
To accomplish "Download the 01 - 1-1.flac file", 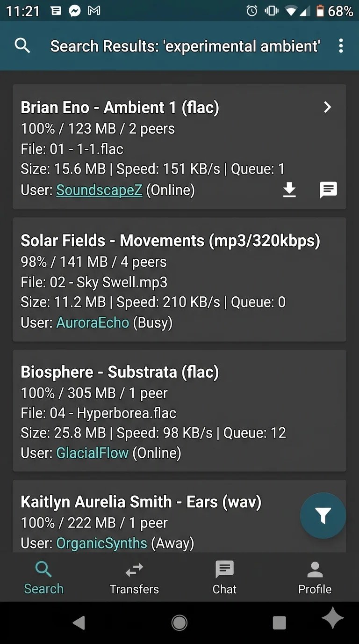I will click(290, 190).
